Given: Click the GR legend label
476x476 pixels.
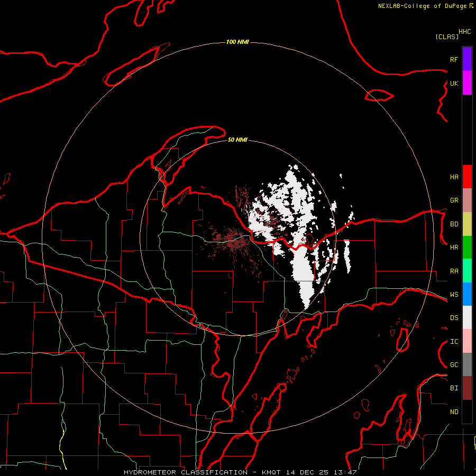Looking at the screenshot, I should (454, 200).
